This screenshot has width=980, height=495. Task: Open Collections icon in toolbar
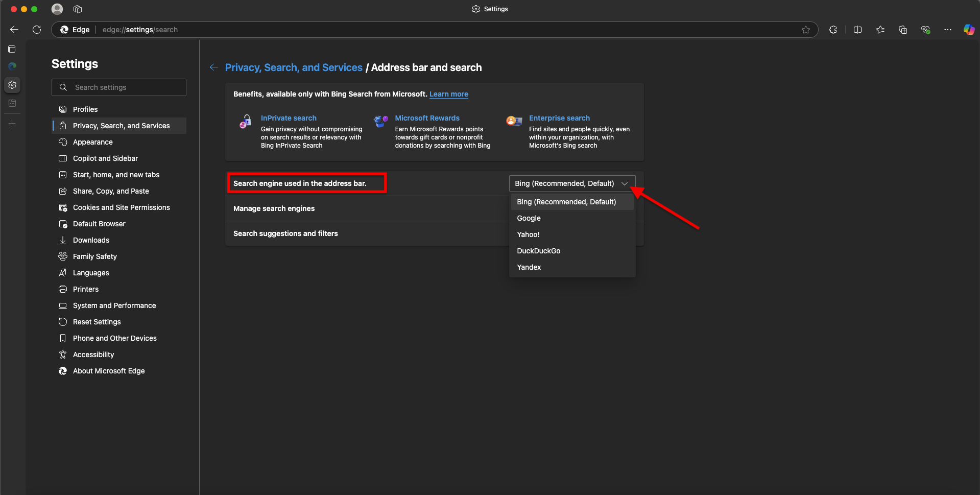pos(903,30)
